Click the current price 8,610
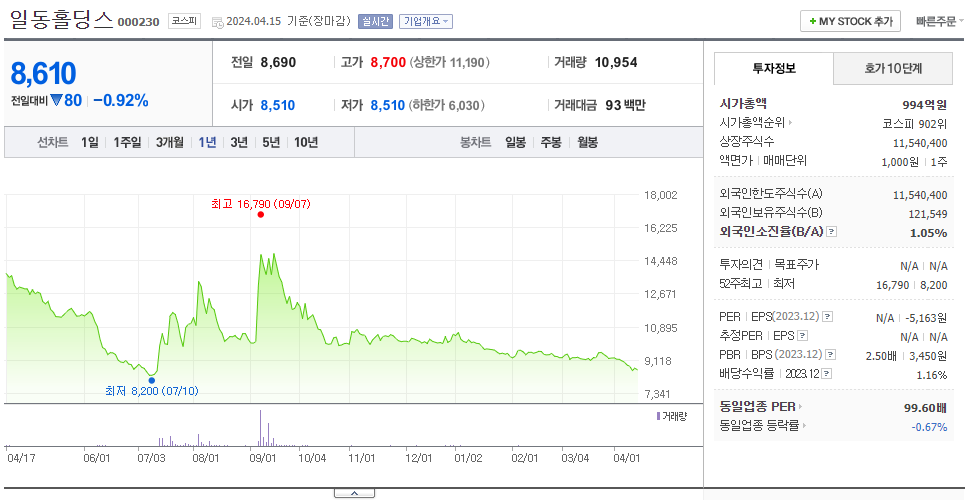The width and height of the screenshot is (968, 500). [43, 73]
